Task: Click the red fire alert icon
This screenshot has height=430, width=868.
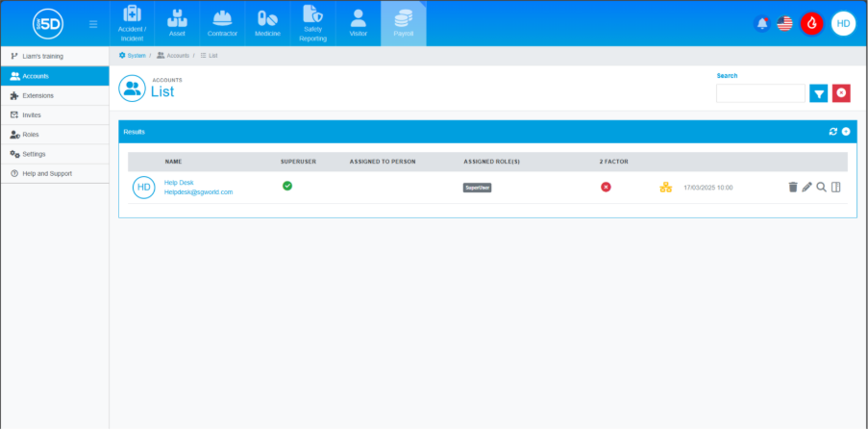Action: (x=812, y=24)
